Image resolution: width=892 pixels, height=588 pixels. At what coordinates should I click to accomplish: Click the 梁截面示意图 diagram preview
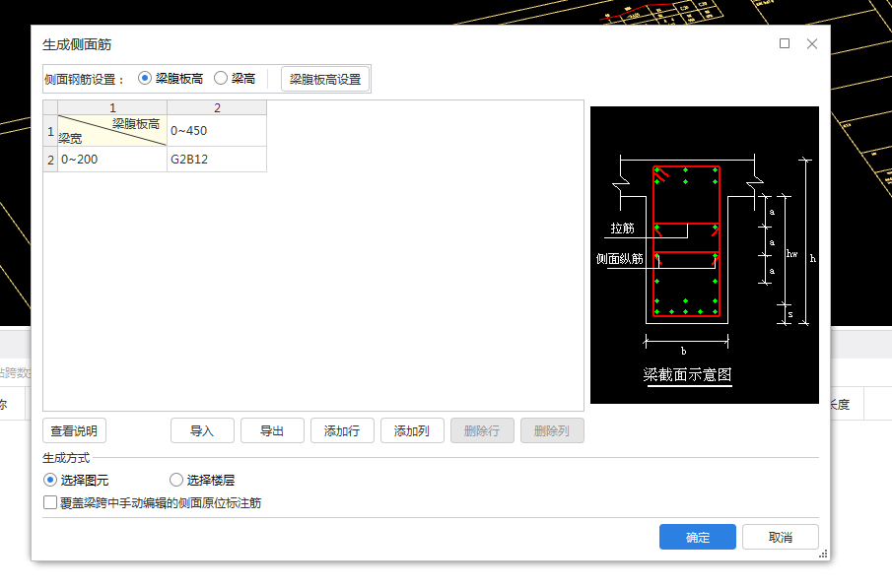tap(705, 255)
